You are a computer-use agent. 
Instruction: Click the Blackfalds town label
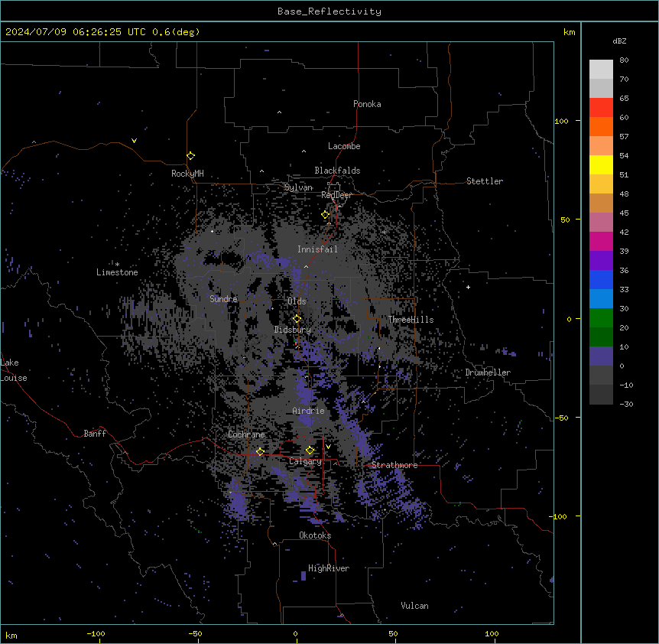tap(337, 171)
